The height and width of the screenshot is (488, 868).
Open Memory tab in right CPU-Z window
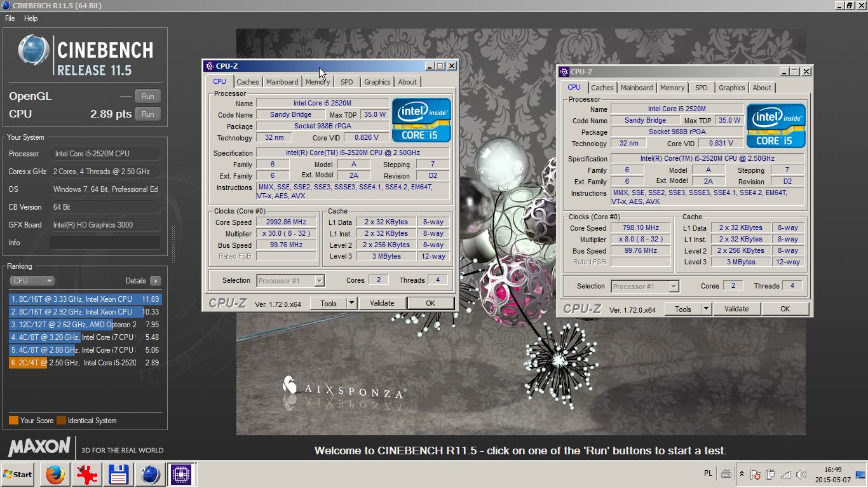tap(672, 88)
